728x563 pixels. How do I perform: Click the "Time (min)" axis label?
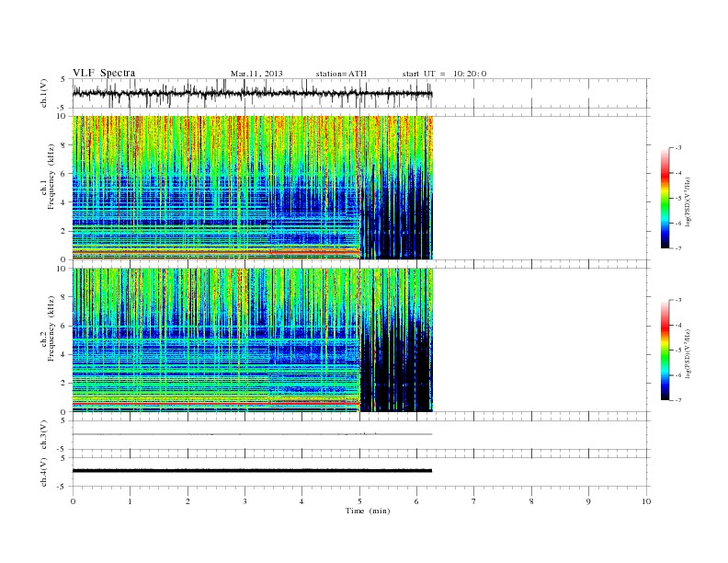coord(368,511)
